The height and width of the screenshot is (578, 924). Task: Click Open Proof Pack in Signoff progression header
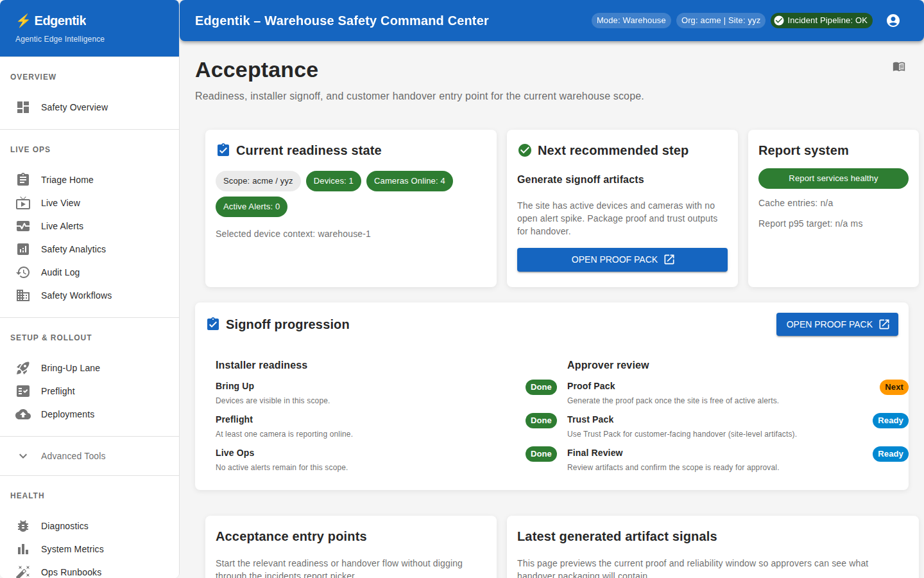[x=837, y=324]
